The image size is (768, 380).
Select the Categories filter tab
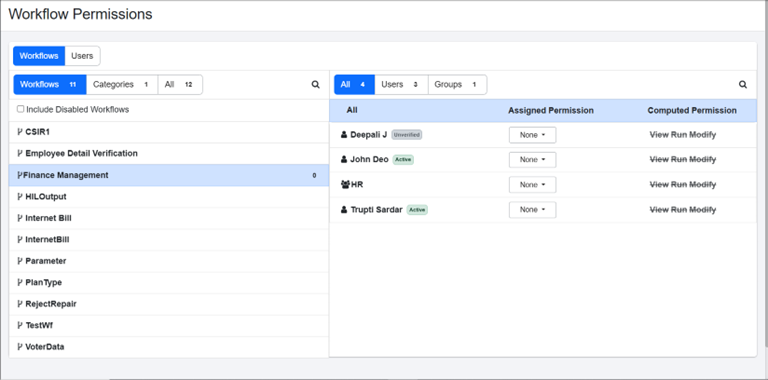[x=122, y=85]
